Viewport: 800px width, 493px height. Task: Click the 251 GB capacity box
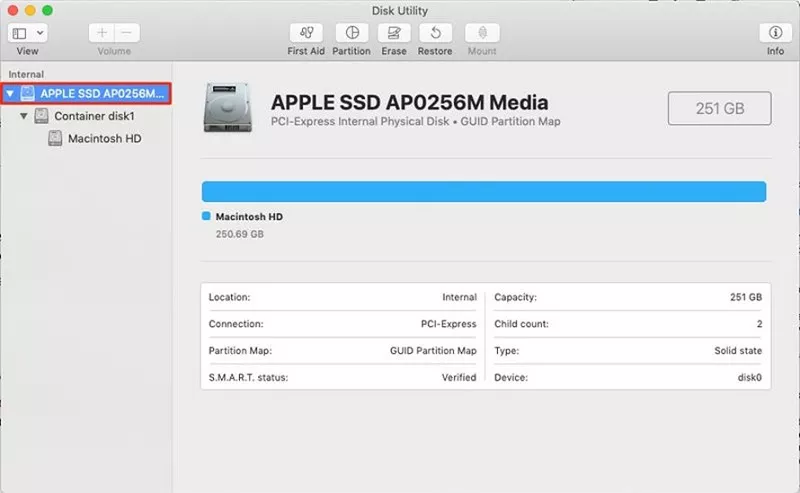click(719, 108)
